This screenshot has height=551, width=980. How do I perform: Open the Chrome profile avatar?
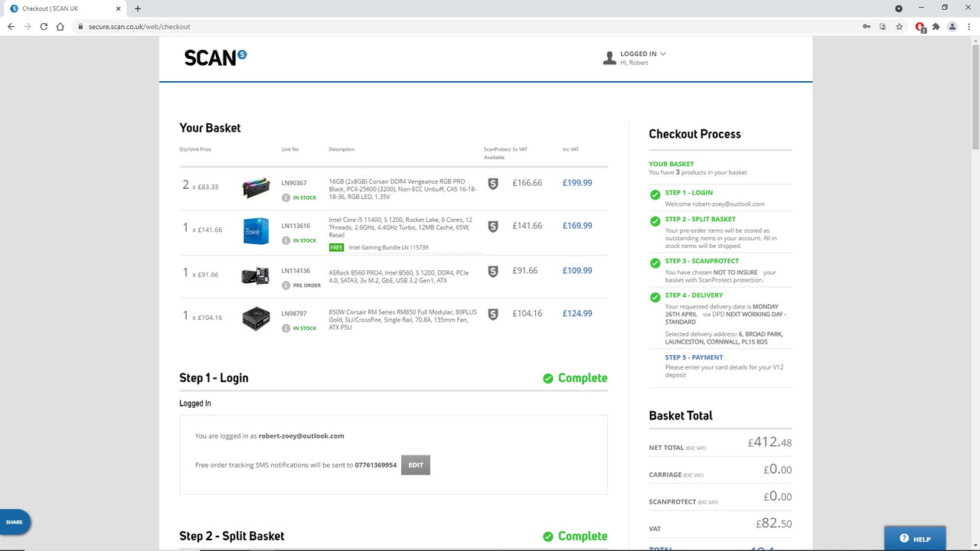click(952, 26)
